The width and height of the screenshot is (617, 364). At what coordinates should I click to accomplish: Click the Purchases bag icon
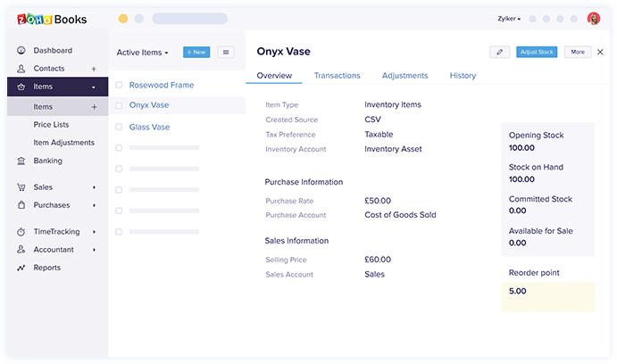pyautogui.click(x=21, y=205)
